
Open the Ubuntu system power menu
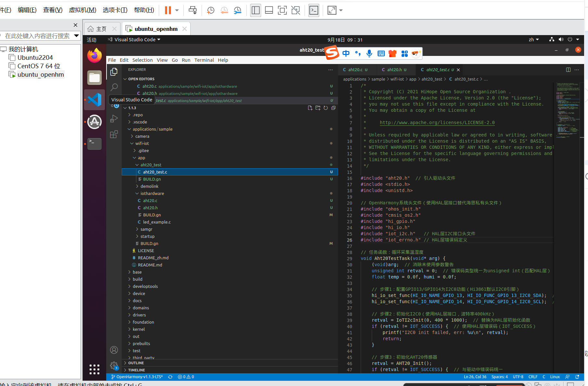pos(570,40)
